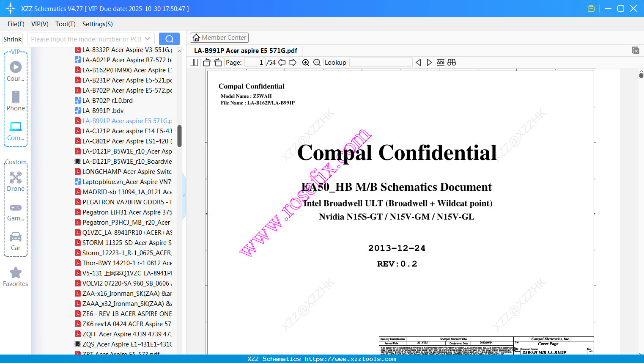This screenshot has height=363, width=644.
Task: Open LA-B162P(HM9X) Acer Aspire file
Action: click(123, 70)
